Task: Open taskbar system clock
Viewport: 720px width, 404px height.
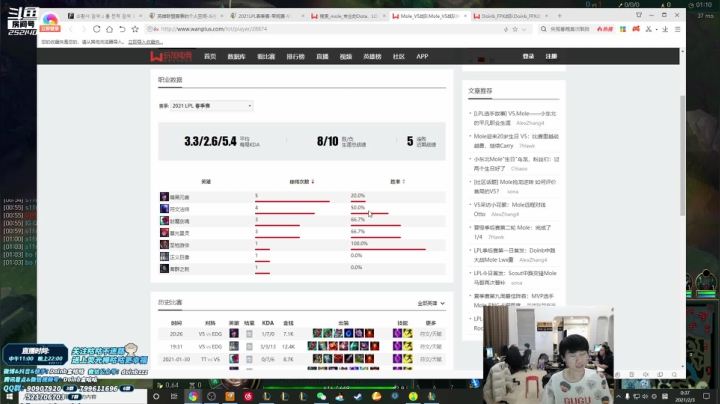Action: click(685, 396)
